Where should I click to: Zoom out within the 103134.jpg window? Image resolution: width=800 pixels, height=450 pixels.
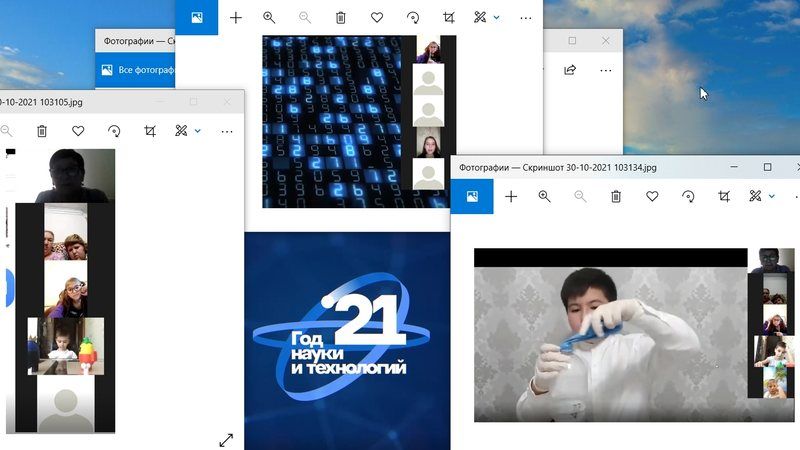tap(580, 196)
